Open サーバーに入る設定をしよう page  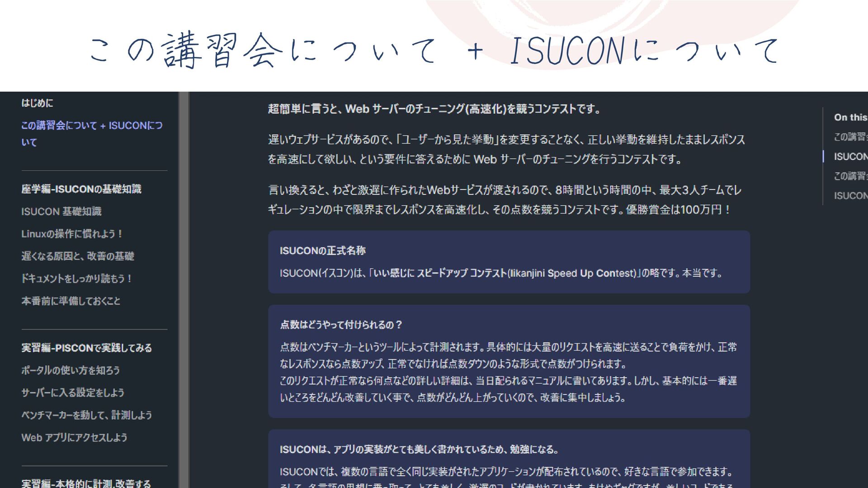coord(73,393)
